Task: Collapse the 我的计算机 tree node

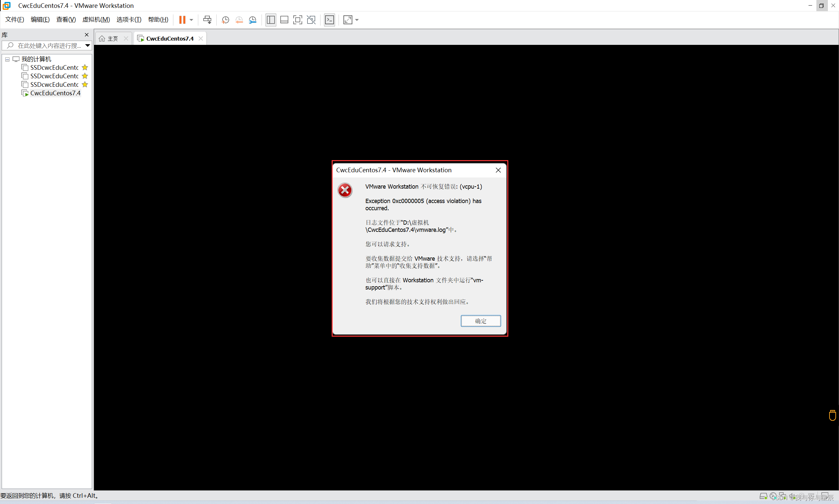Action: [x=7, y=59]
